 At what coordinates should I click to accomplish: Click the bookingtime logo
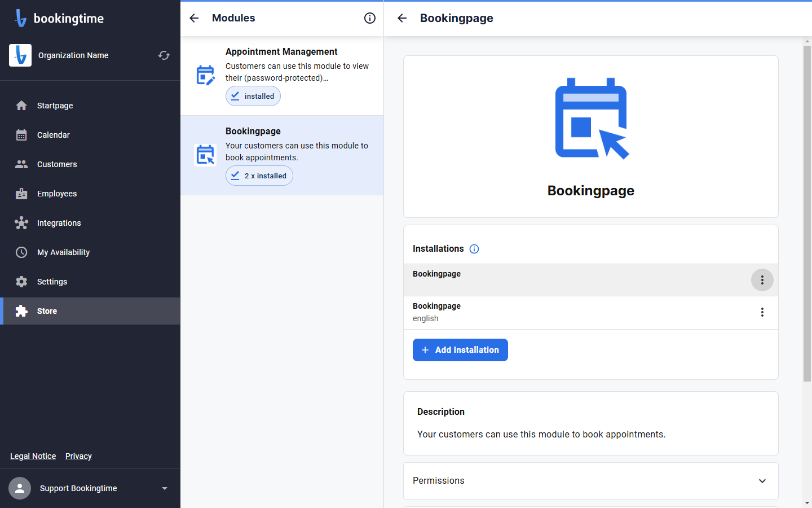(59, 18)
